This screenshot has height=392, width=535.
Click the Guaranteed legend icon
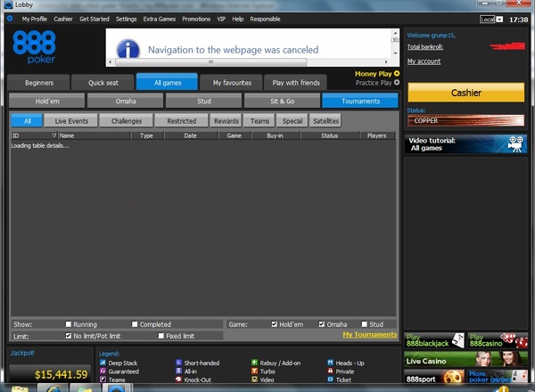coord(103,371)
